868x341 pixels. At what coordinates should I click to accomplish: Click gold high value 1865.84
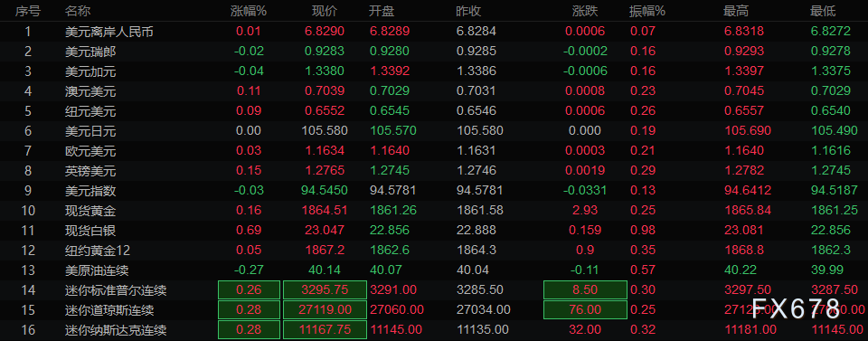pyautogui.click(x=748, y=211)
